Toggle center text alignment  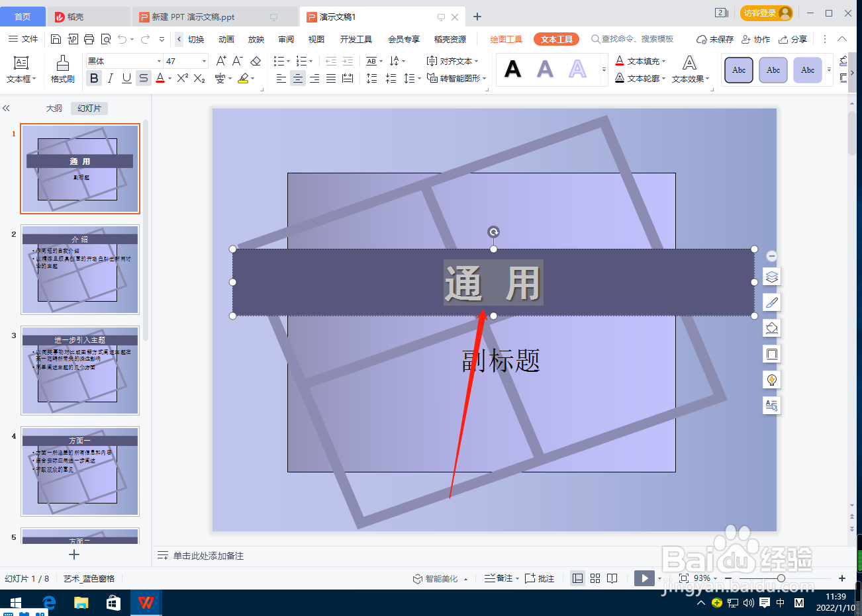click(x=298, y=78)
